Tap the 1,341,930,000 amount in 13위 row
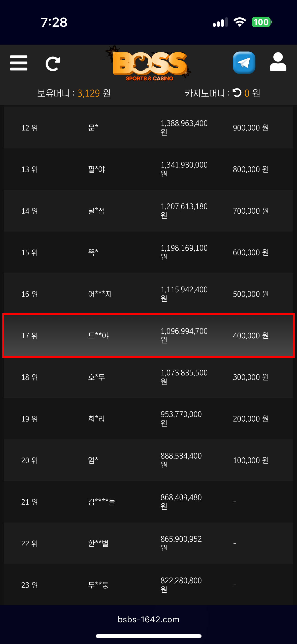 pyautogui.click(x=184, y=165)
